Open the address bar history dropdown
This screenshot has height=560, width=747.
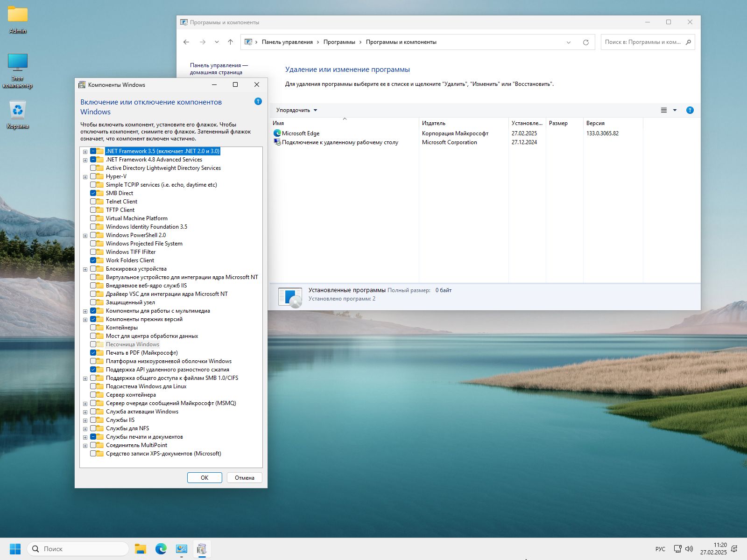[x=569, y=42]
